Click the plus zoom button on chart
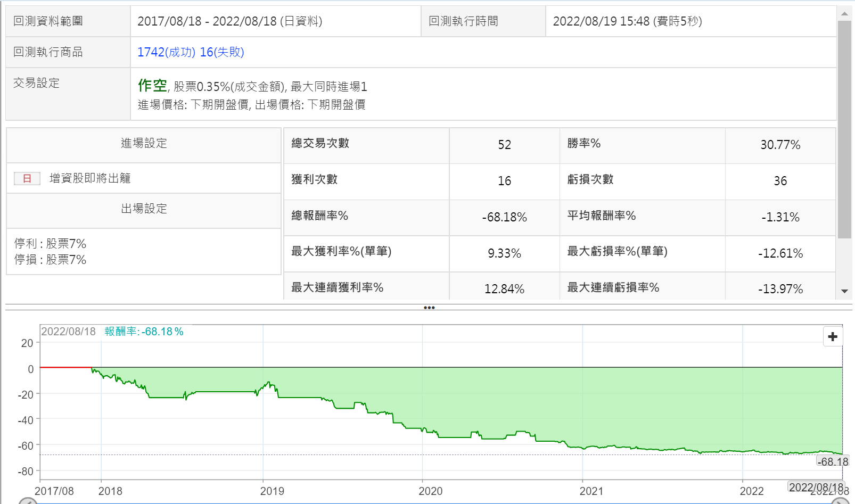This screenshot has height=504, width=855. (x=833, y=336)
